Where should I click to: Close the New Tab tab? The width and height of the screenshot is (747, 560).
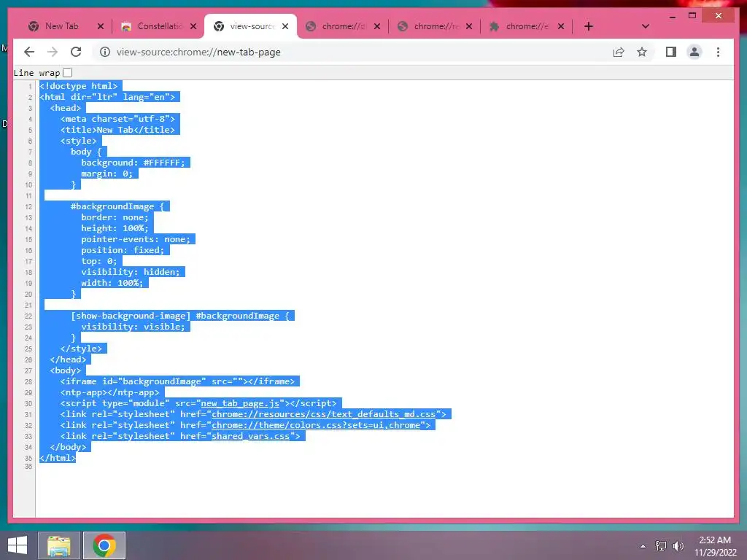coord(101,26)
